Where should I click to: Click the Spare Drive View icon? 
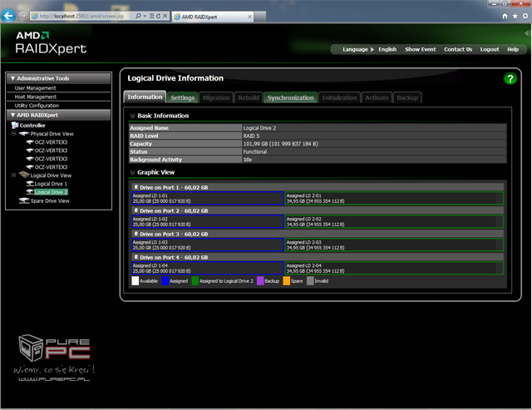pos(24,200)
